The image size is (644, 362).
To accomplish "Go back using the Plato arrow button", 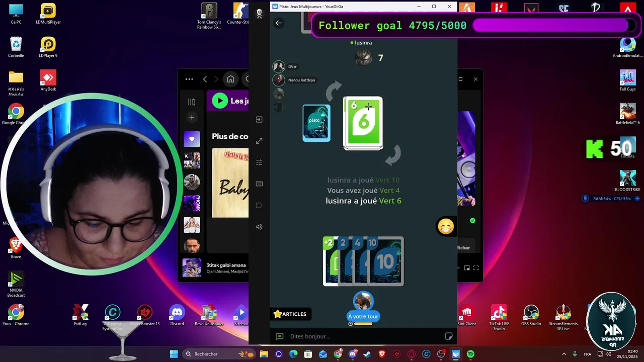I will (278, 23).
